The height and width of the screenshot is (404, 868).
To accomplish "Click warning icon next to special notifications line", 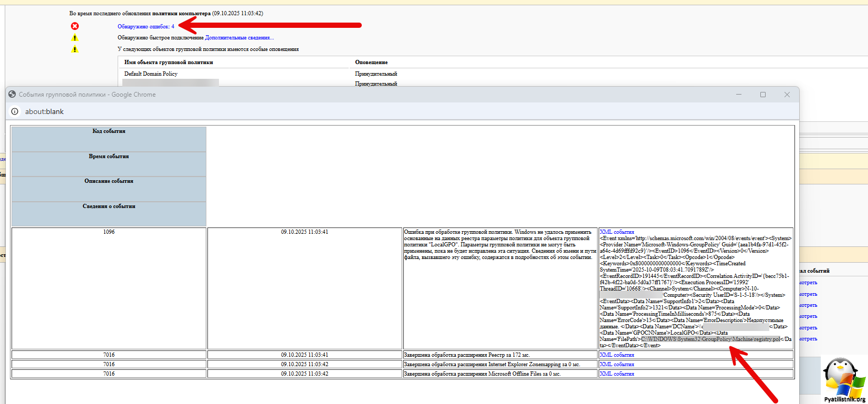I will coord(75,49).
